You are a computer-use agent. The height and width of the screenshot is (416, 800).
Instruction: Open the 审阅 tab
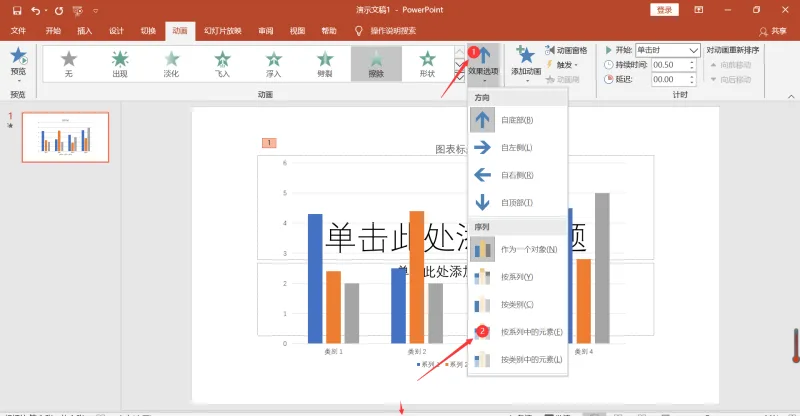(265, 31)
